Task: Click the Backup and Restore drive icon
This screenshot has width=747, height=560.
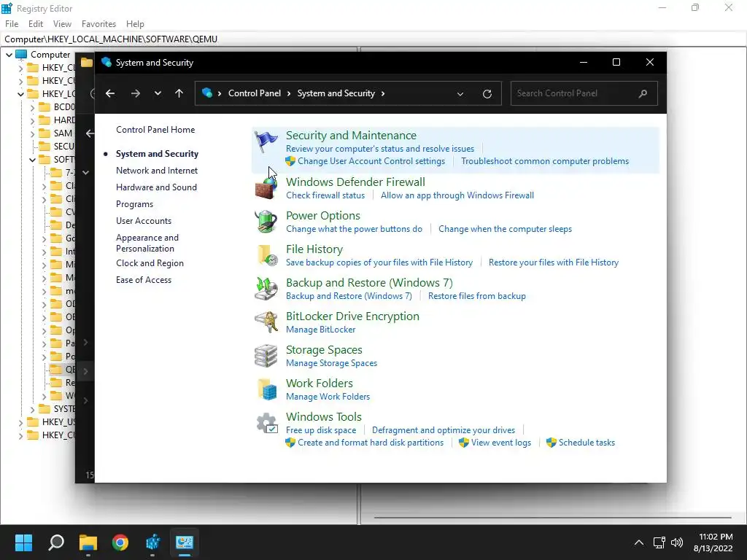Action: (266, 289)
